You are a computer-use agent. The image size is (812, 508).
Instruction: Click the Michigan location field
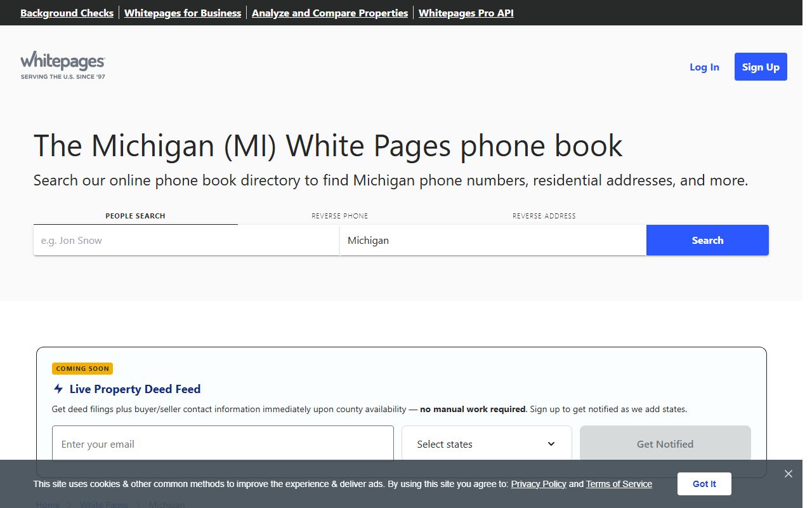[493, 241]
